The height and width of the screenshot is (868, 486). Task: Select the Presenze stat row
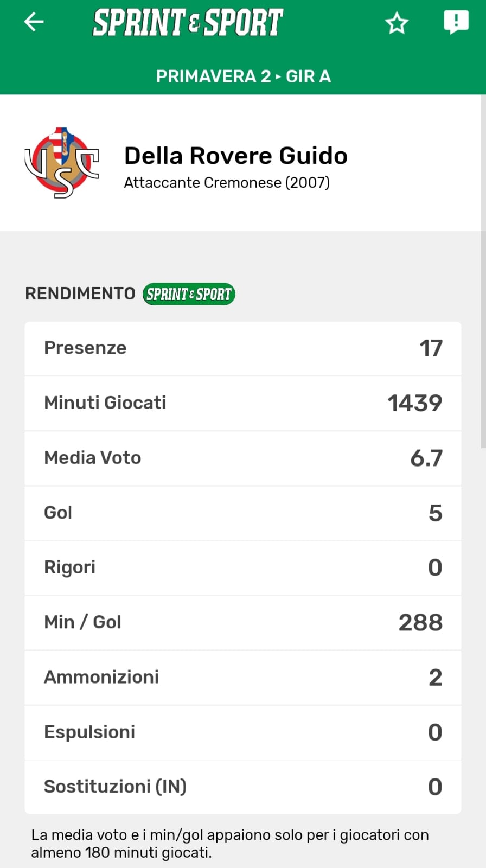pyautogui.click(x=243, y=348)
